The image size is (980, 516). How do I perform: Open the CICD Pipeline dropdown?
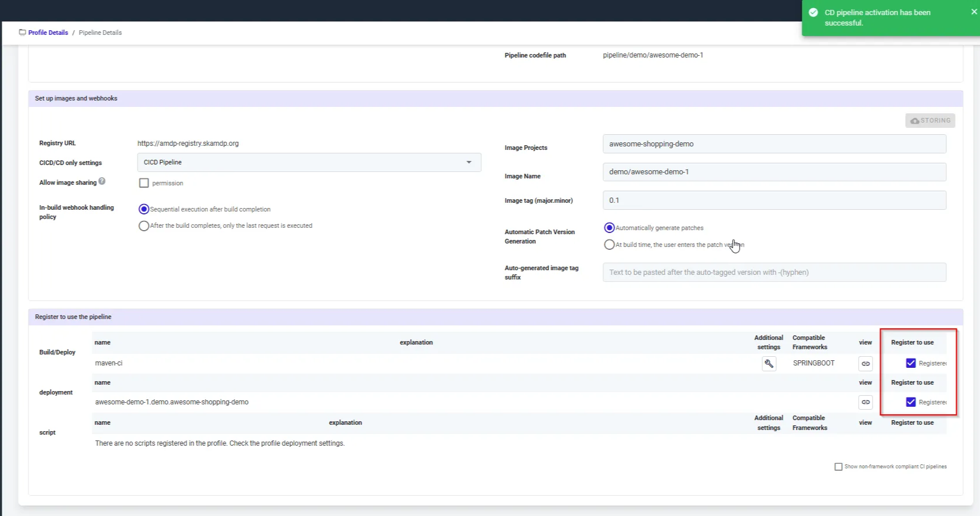(x=309, y=162)
